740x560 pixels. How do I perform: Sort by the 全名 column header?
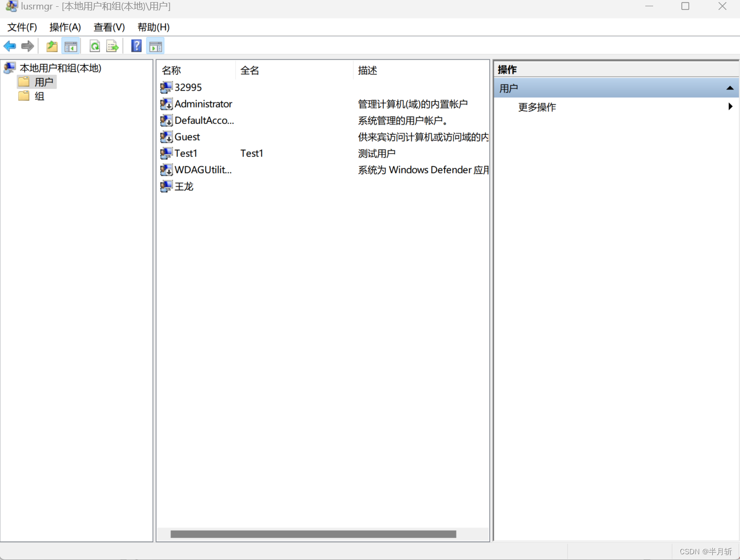(295, 70)
